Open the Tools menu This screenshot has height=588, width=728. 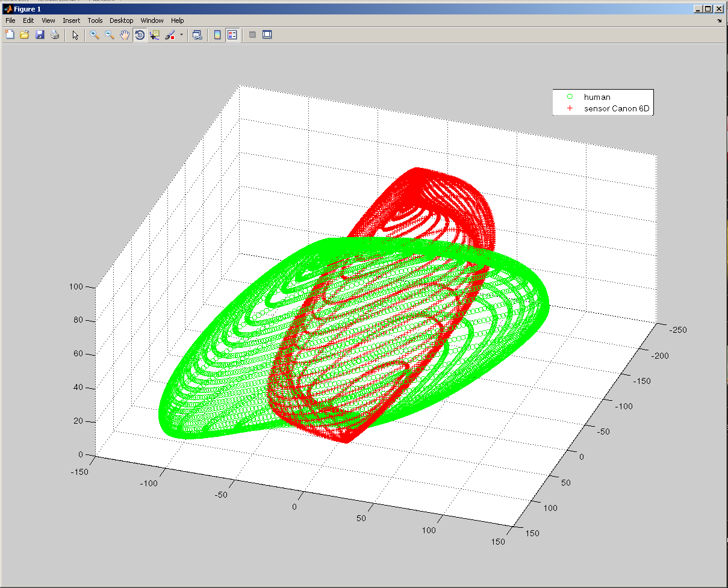[x=95, y=20]
